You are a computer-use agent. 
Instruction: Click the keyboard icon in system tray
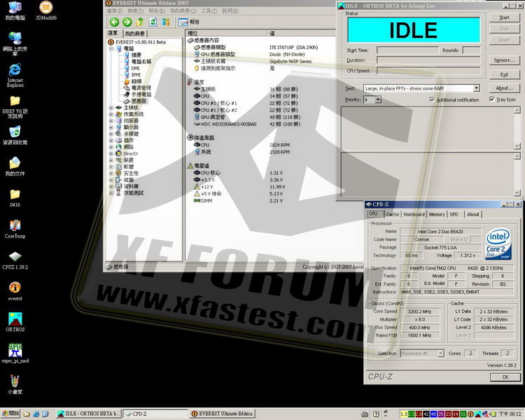(365, 414)
